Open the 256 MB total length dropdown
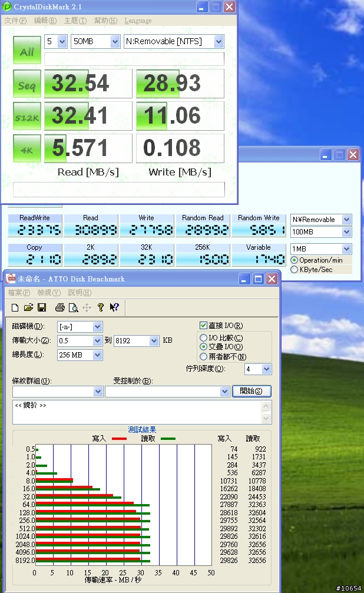 tap(80, 355)
